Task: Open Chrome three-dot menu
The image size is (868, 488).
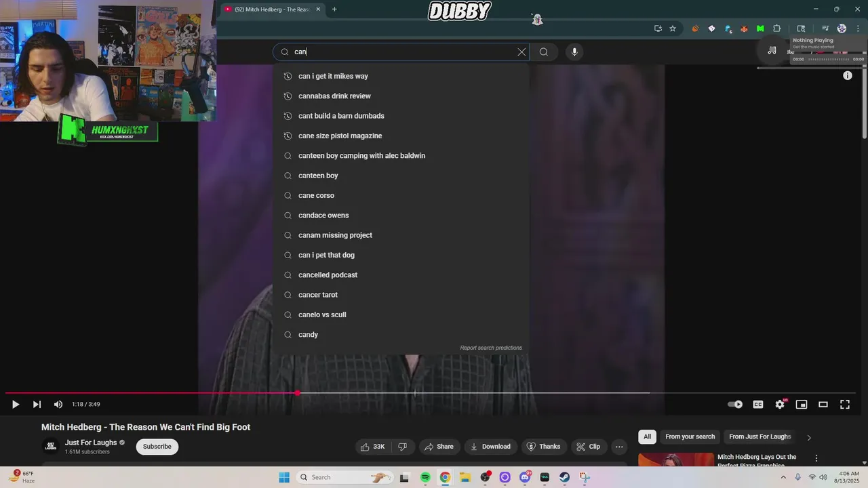Action: pyautogui.click(x=858, y=28)
